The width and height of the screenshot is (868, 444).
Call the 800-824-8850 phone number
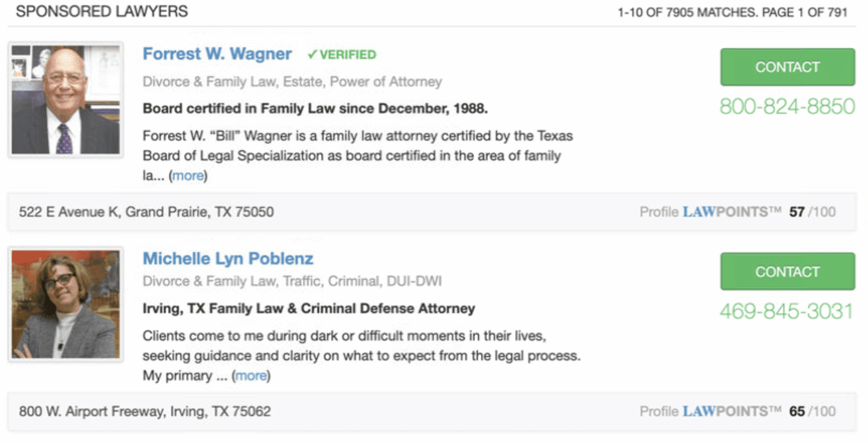787,106
